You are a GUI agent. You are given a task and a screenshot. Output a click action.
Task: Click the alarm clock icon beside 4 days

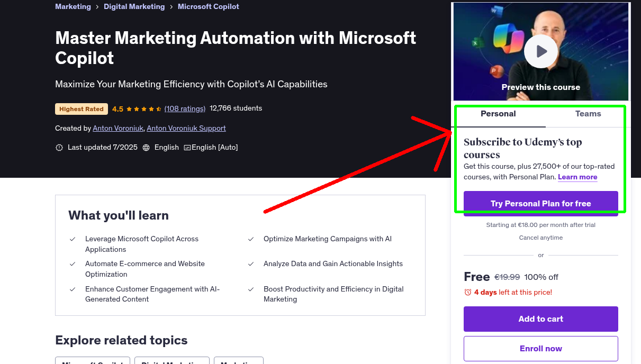pos(468,292)
